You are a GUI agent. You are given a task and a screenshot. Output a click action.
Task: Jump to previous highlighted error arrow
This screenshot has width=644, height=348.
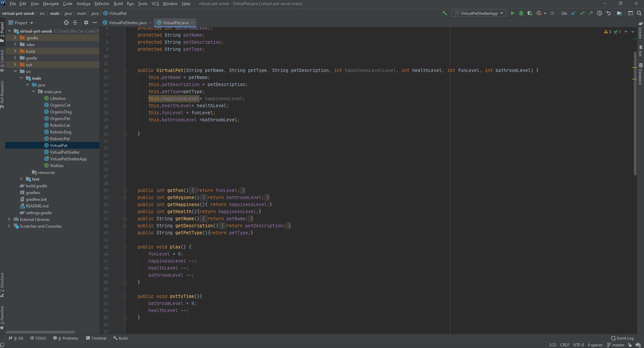[626, 32]
